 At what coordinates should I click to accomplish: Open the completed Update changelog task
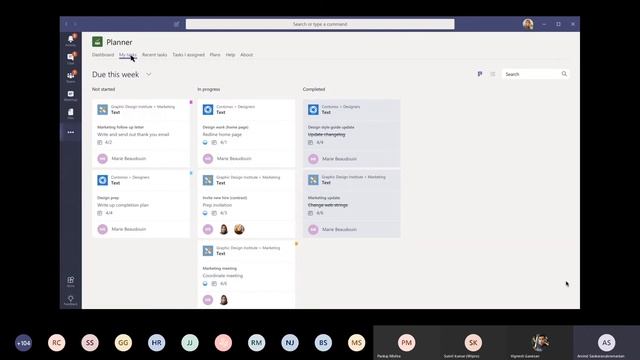click(327, 134)
